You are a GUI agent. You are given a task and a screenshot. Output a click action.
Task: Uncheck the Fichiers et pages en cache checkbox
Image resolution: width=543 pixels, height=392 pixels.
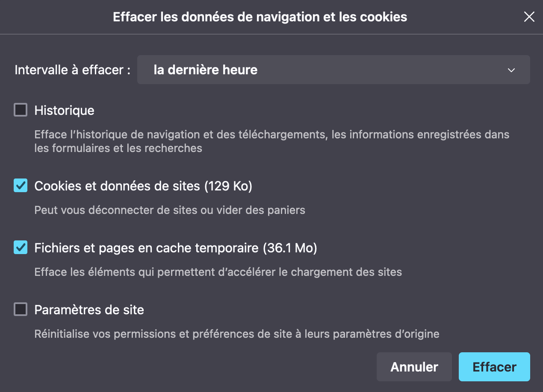point(21,247)
